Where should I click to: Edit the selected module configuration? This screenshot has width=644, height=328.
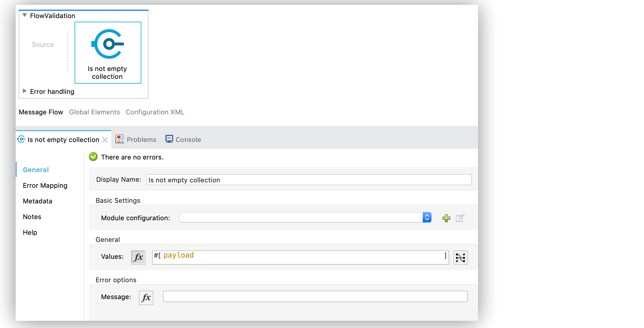point(460,218)
